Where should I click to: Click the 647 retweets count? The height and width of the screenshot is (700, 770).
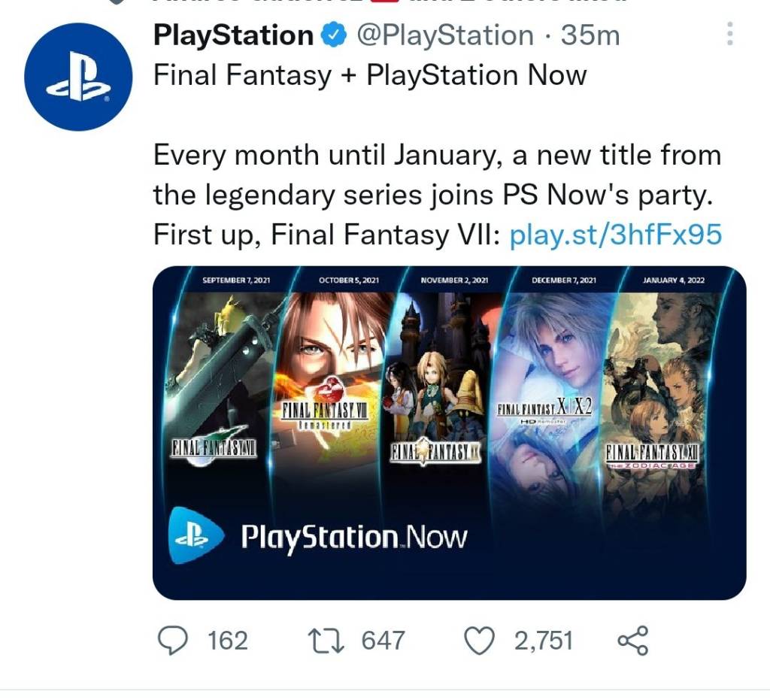(x=383, y=641)
